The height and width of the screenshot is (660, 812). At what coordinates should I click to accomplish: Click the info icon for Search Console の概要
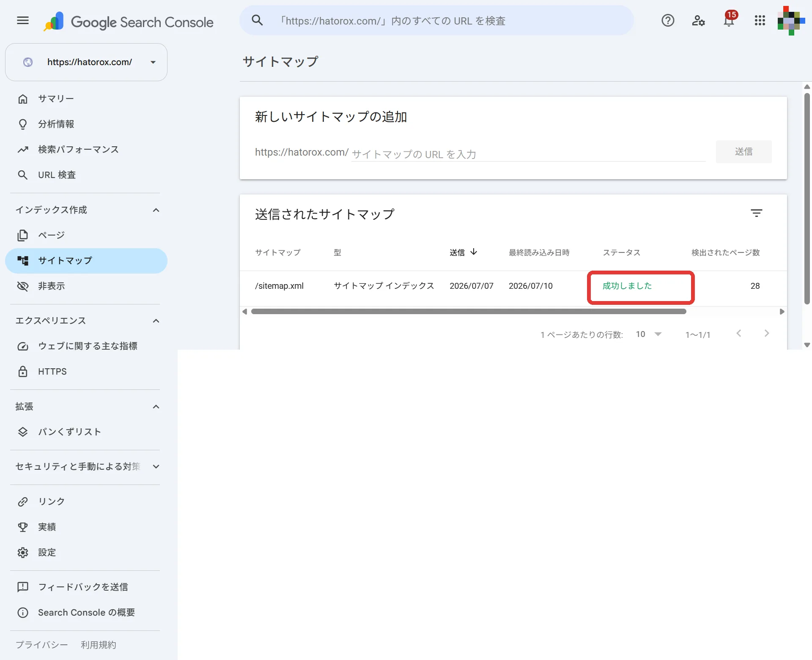tap(23, 612)
